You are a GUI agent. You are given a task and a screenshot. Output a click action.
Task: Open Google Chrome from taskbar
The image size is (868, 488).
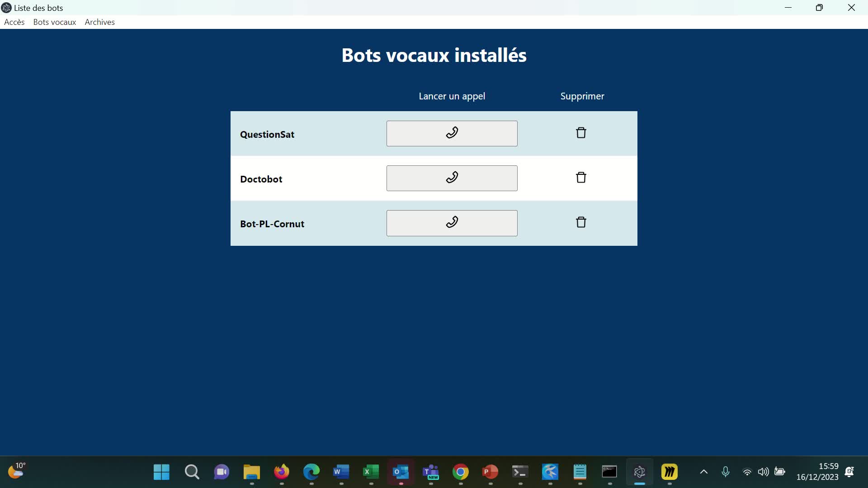[x=460, y=472]
